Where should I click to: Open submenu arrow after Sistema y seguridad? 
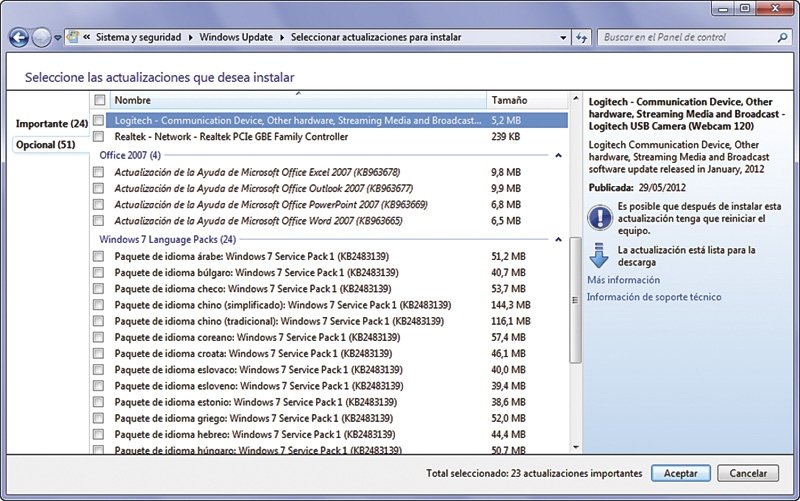click(x=190, y=37)
